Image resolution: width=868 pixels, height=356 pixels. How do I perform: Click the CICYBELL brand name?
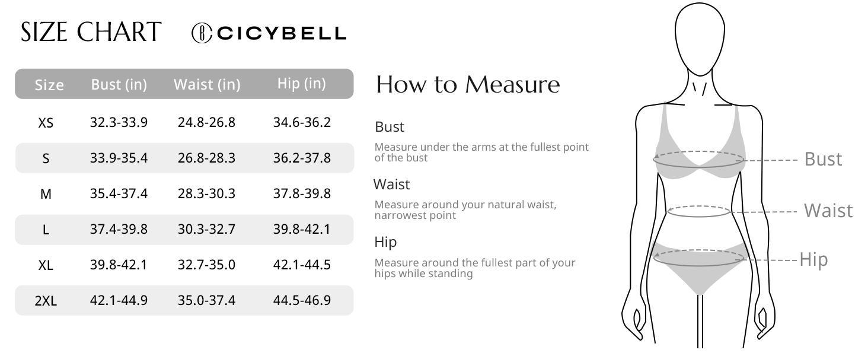[x=281, y=33]
